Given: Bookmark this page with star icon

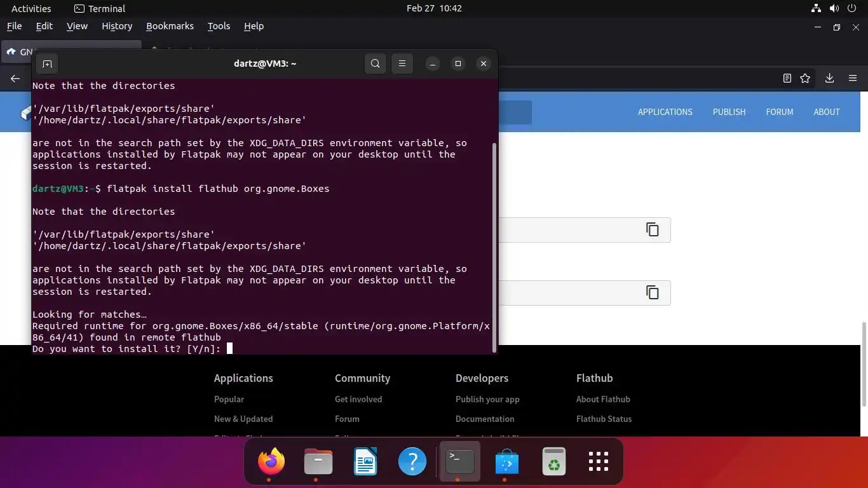Looking at the screenshot, I should point(805,78).
